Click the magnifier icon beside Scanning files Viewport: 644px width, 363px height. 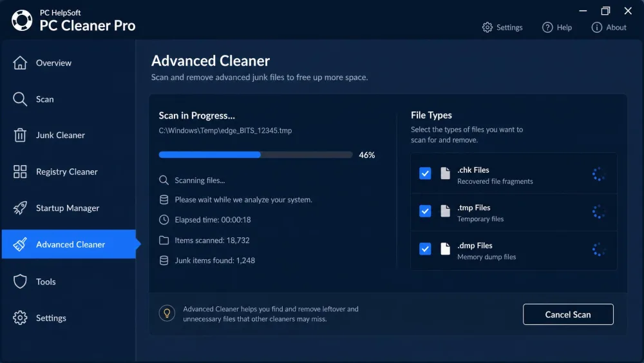click(x=164, y=180)
